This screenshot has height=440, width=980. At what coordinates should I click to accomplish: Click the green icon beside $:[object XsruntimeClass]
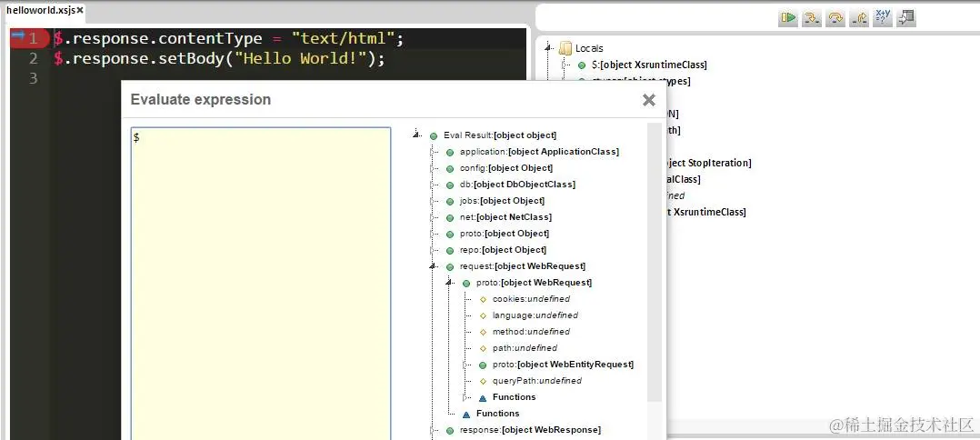(x=582, y=65)
